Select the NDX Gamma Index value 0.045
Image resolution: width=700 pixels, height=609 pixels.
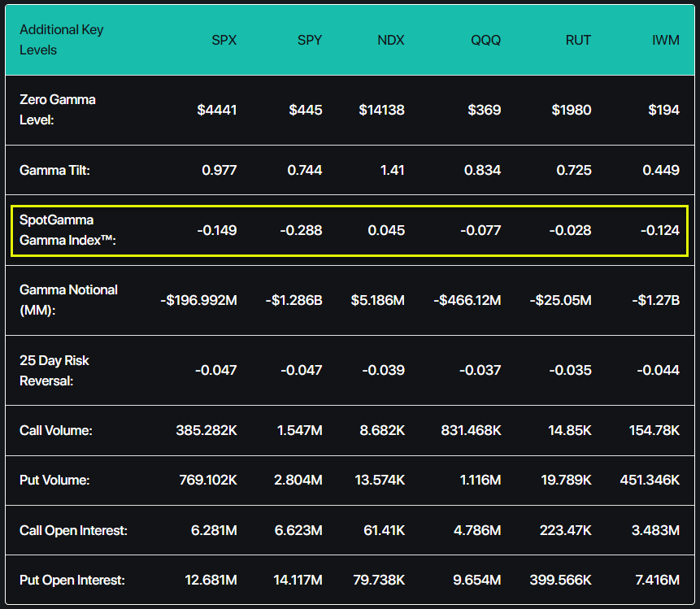[x=386, y=230]
